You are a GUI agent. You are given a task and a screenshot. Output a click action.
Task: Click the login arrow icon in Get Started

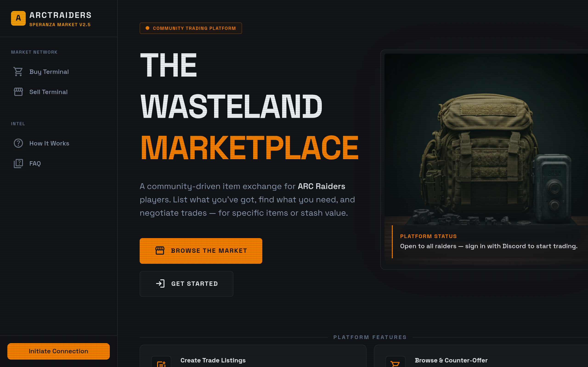(x=160, y=284)
